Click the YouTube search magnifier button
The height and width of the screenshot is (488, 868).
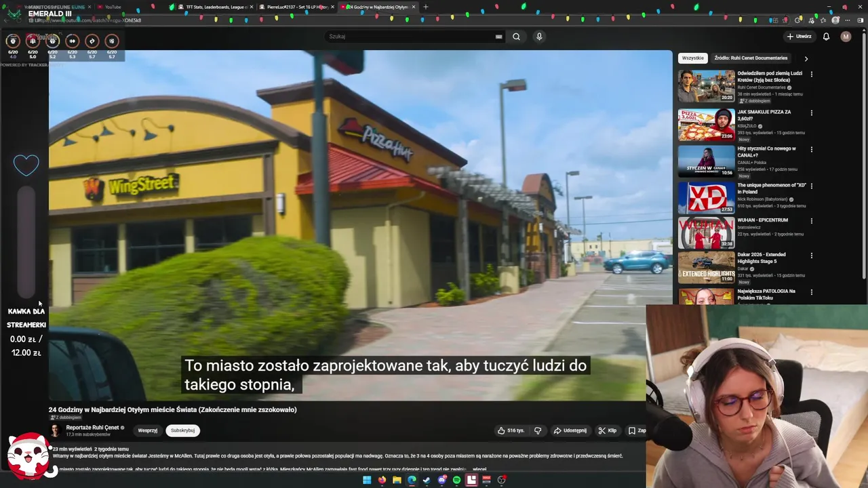point(516,37)
